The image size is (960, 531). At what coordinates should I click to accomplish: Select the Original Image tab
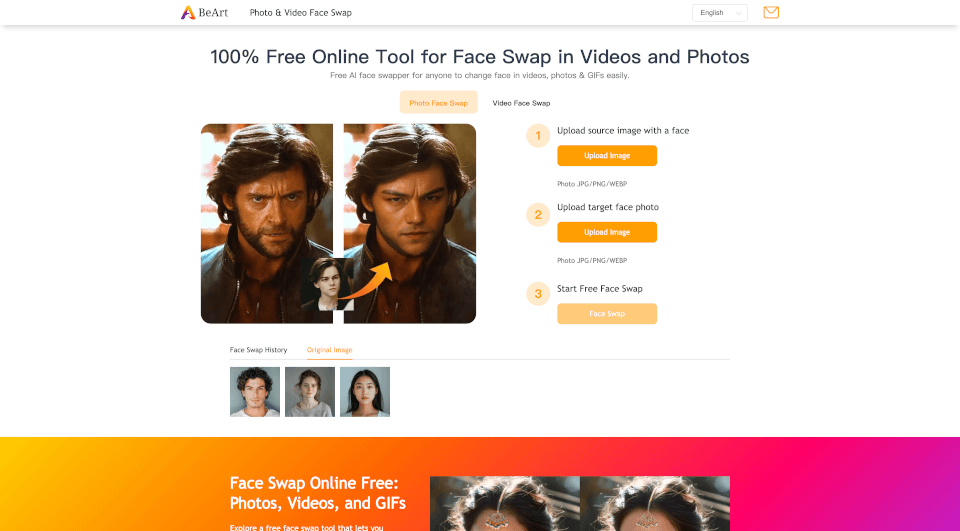coord(329,350)
